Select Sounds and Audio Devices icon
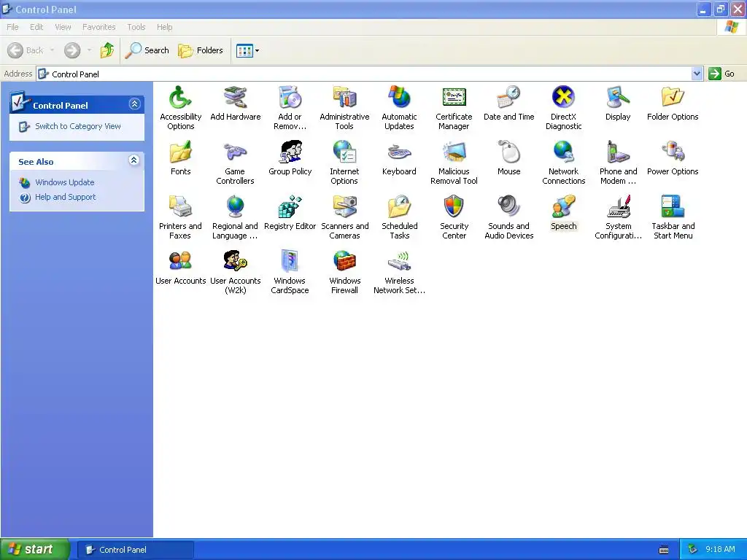The image size is (747, 560). point(508,217)
